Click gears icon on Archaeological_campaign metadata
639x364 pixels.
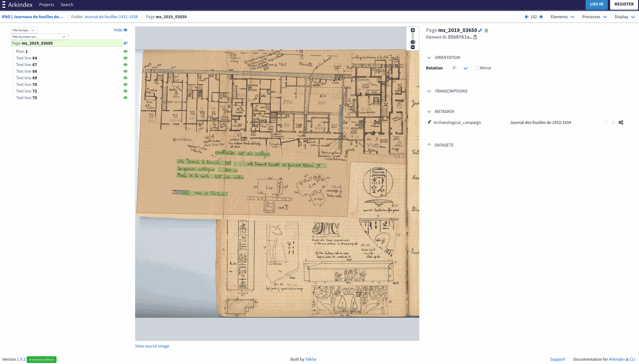621,123
